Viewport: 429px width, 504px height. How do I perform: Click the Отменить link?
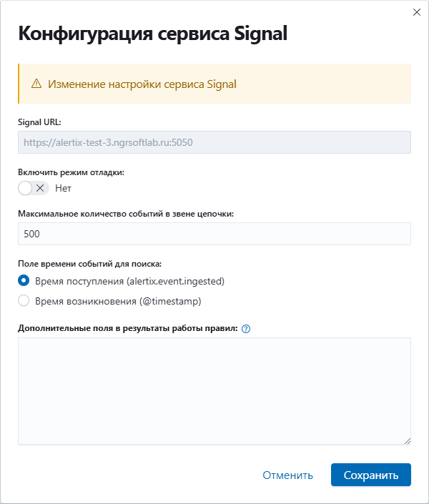287,475
